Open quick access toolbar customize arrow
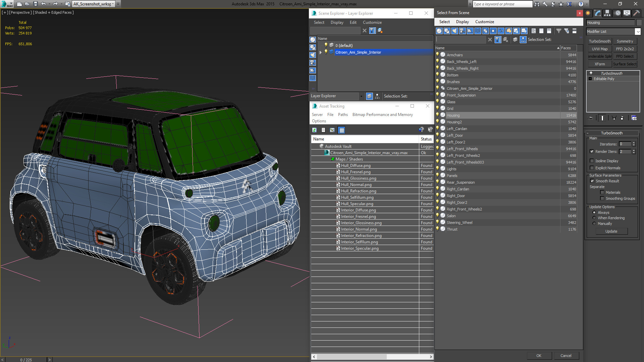The image size is (644, 362). tap(118, 4)
